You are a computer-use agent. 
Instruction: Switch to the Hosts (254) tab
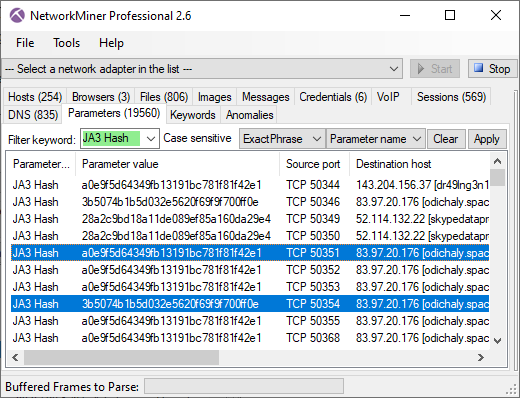click(35, 97)
